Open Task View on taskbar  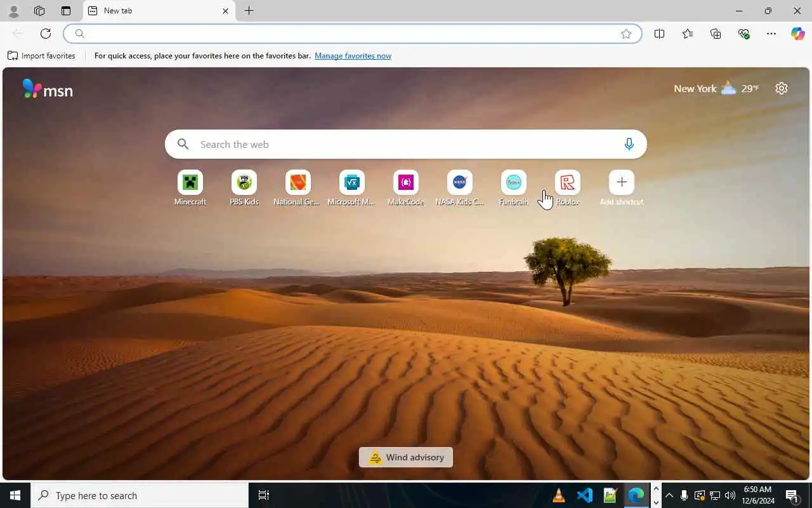click(x=264, y=495)
